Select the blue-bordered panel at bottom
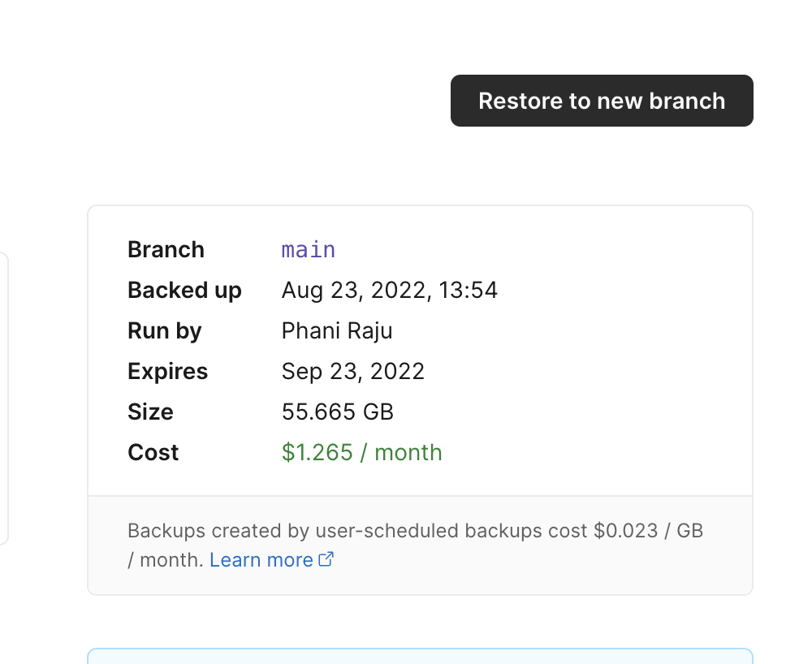Screen dimensions: 812x664 [x=420, y=658]
